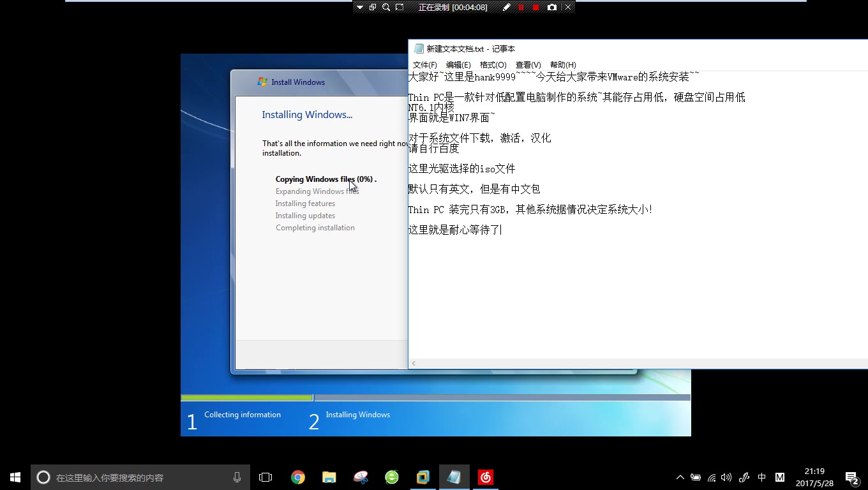Open the 编辑(E) menu in Notepad
Viewport: 868px width, 490px height.
[458, 65]
